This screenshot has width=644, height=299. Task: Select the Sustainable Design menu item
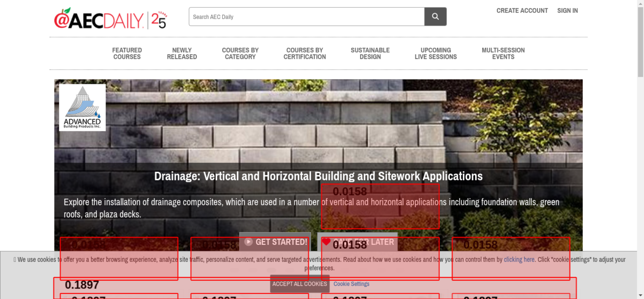click(x=370, y=53)
